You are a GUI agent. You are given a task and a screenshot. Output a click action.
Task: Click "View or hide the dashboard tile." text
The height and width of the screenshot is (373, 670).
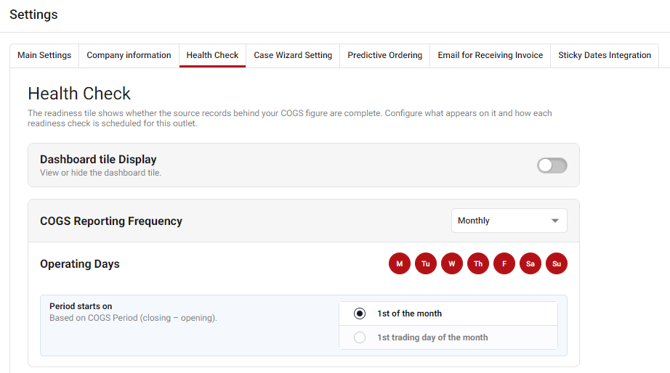pos(101,173)
